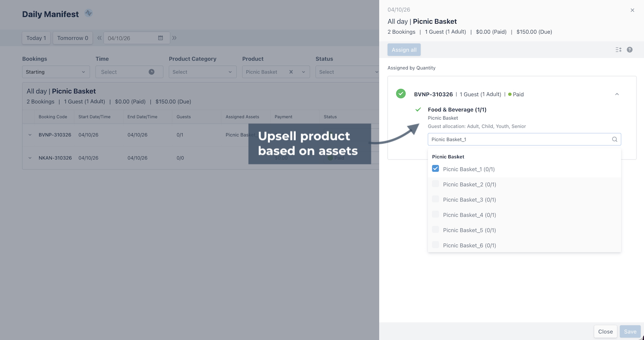The height and width of the screenshot is (340, 644).
Task: Click Assigned Assets column header
Action: pos(242,117)
